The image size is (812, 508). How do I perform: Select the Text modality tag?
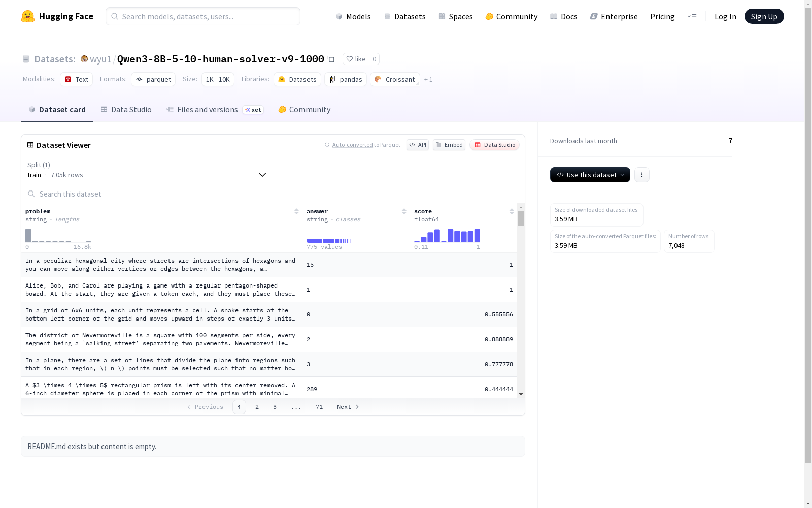[x=76, y=79]
